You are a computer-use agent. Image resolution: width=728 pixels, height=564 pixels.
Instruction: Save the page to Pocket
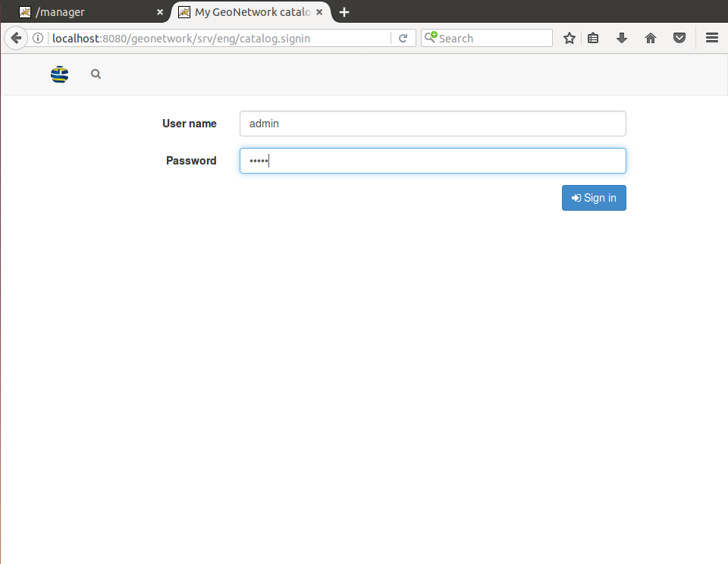pos(679,38)
